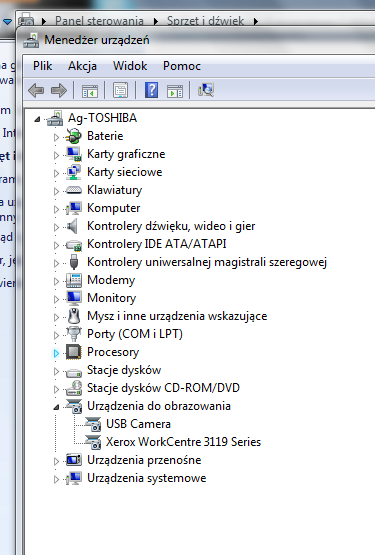Collapse the Urządzenia do obrazowania node
Viewport: 375px width, 555px height.
(56, 407)
